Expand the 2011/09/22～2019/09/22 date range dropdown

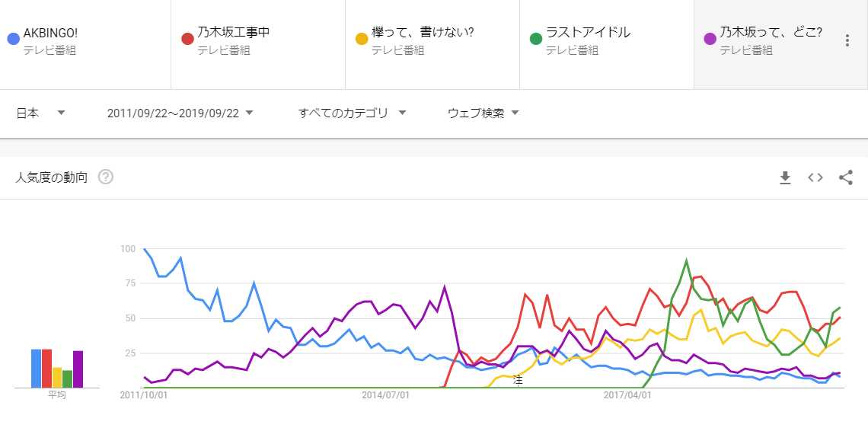point(180,113)
